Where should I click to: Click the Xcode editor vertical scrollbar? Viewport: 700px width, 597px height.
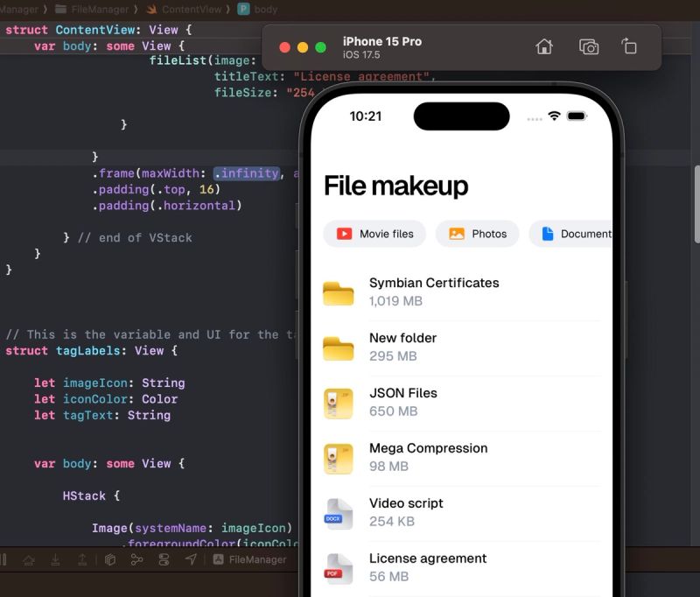(696, 204)
